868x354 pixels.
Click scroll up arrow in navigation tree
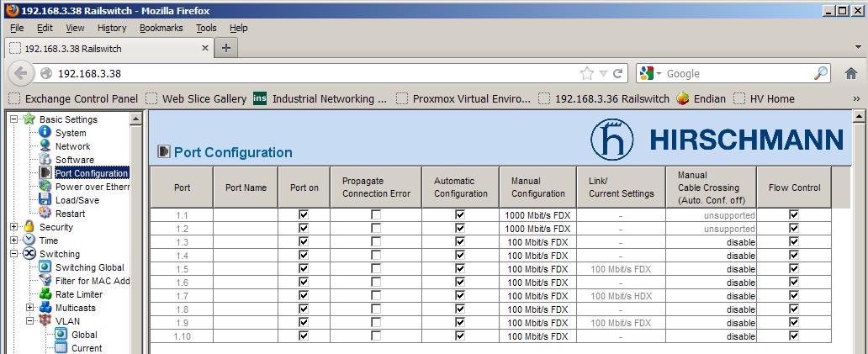click(x=135, y=119)
